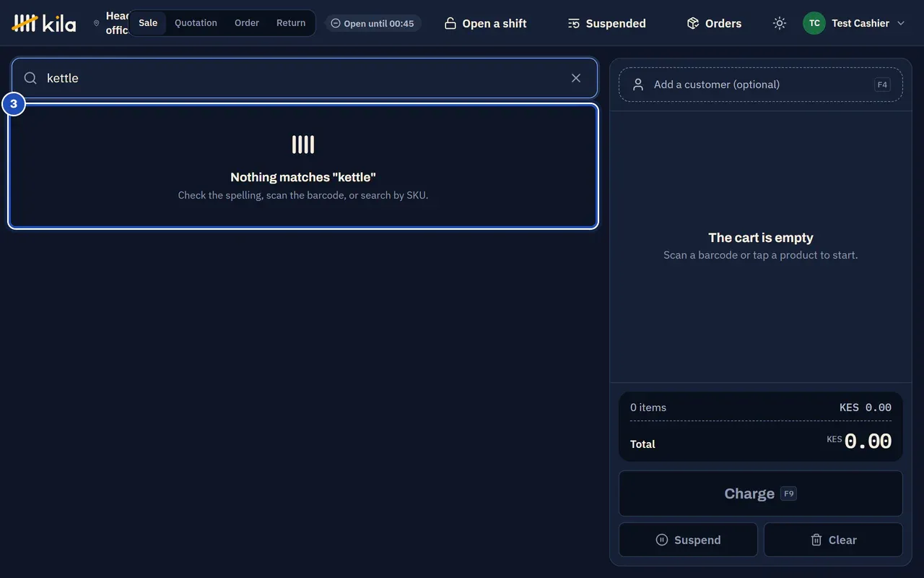Click the Suspended list icon

tap(574, 23)
